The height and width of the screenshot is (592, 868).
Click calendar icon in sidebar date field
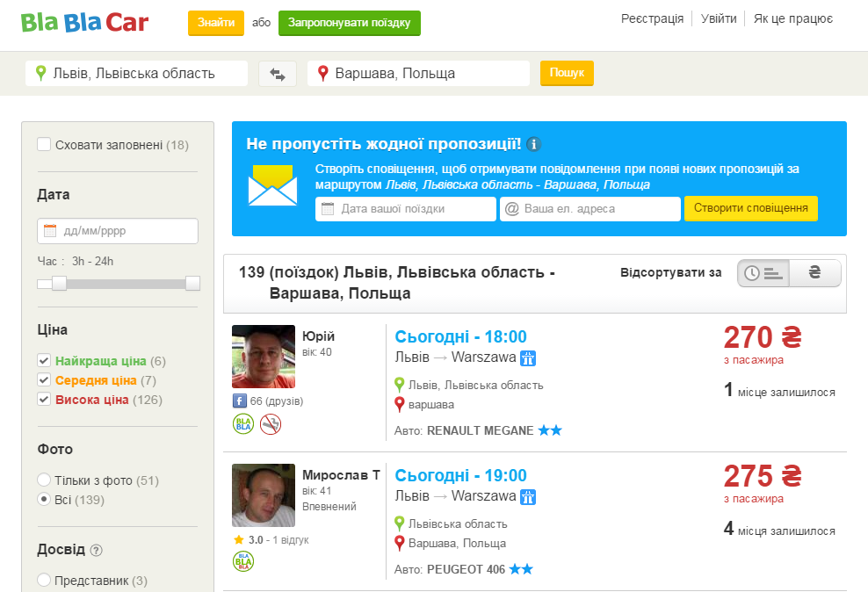[50, 231]
